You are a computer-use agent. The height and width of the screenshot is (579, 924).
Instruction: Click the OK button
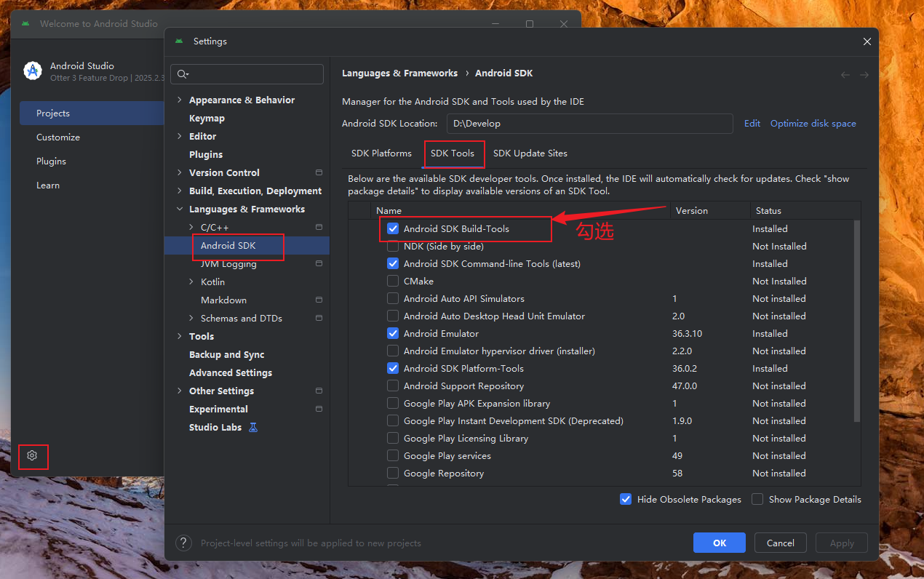point(720,543)
